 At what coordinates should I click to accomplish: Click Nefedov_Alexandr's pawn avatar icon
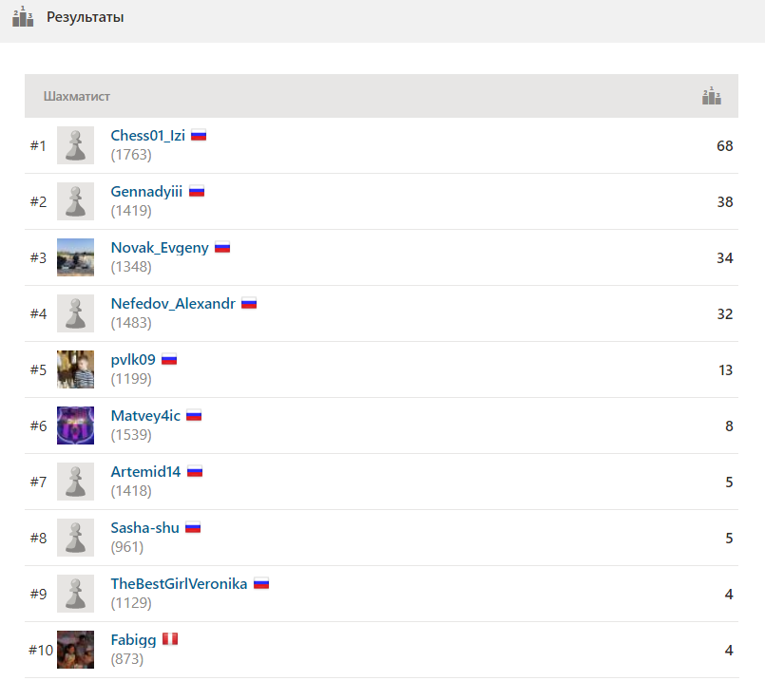[75, 313]
